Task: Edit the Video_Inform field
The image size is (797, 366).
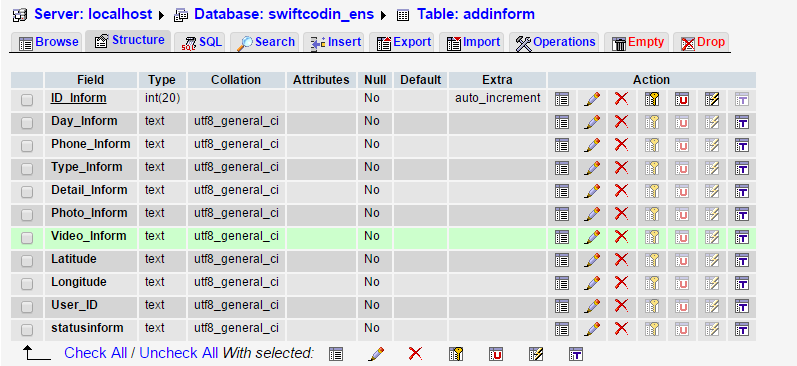Action: [591, 237]
